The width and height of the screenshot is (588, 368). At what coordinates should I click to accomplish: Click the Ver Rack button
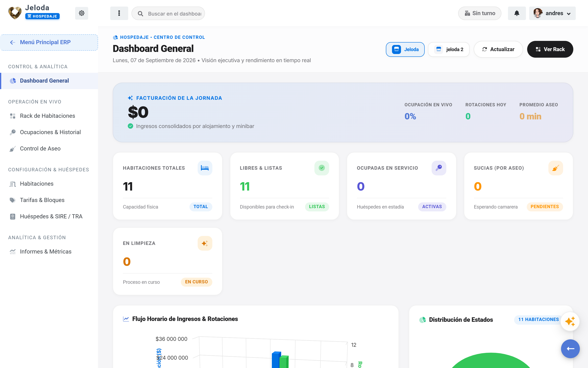550,49
